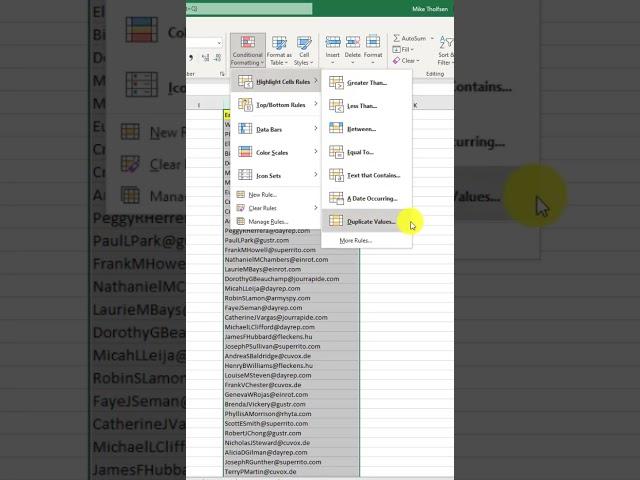Click the Format cells icon
The width and height of the screenshot is (640, 480).
[373, 42]
